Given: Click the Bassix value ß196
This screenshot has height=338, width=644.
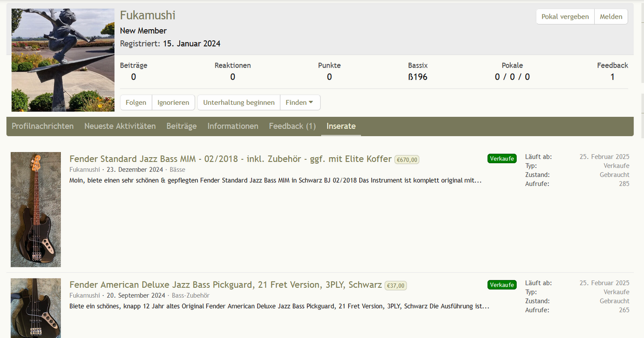Looking at the screenshot, I should pos(418,77).
